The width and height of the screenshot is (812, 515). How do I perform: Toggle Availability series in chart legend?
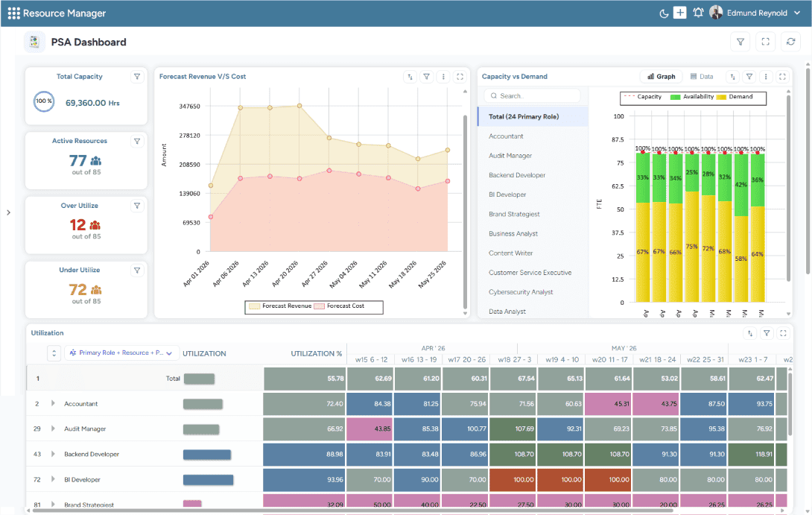point(692,97)
